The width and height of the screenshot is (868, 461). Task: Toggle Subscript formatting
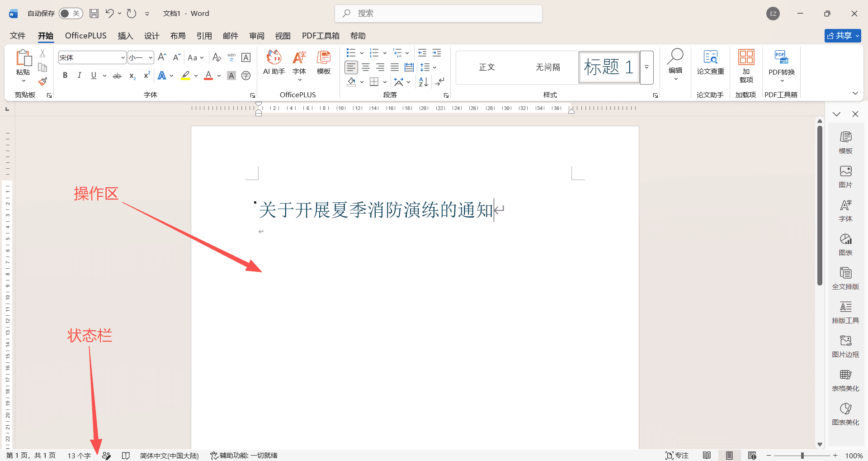[132, 76]
